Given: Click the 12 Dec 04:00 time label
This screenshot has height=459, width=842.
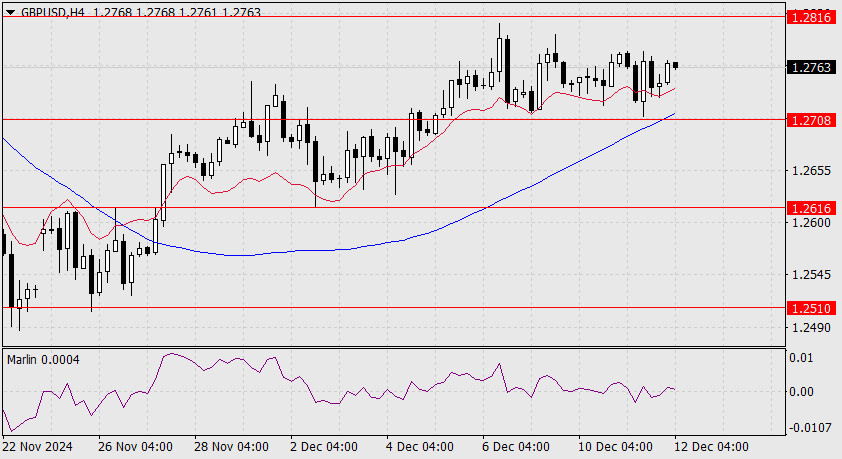Looking at the screenshot, I should pyautogui.click(x=711, y=447).
